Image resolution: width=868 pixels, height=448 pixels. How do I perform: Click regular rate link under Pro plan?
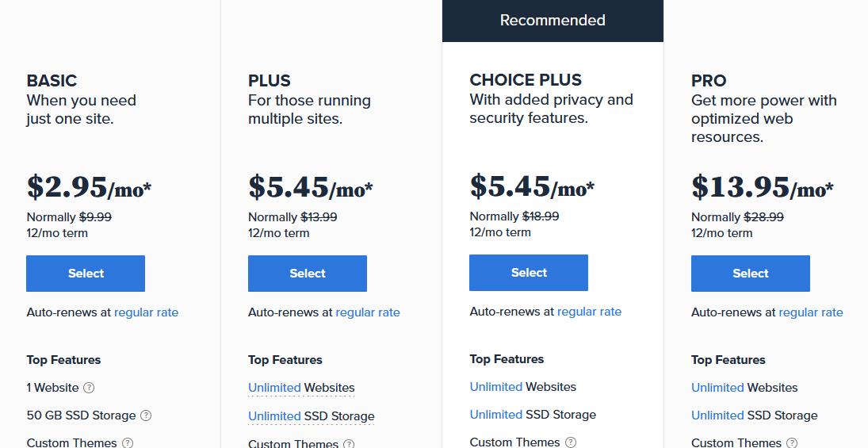811,312
